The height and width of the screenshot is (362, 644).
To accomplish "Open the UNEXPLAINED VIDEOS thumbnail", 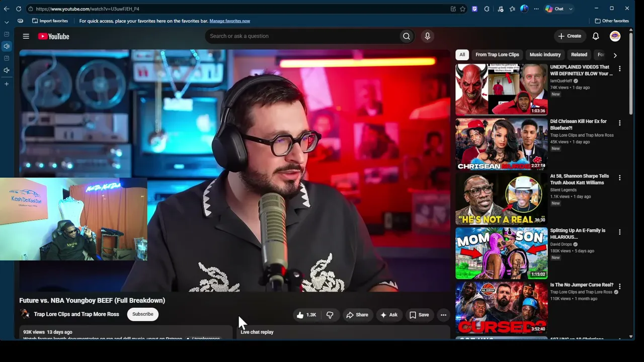I will (502, 89).
